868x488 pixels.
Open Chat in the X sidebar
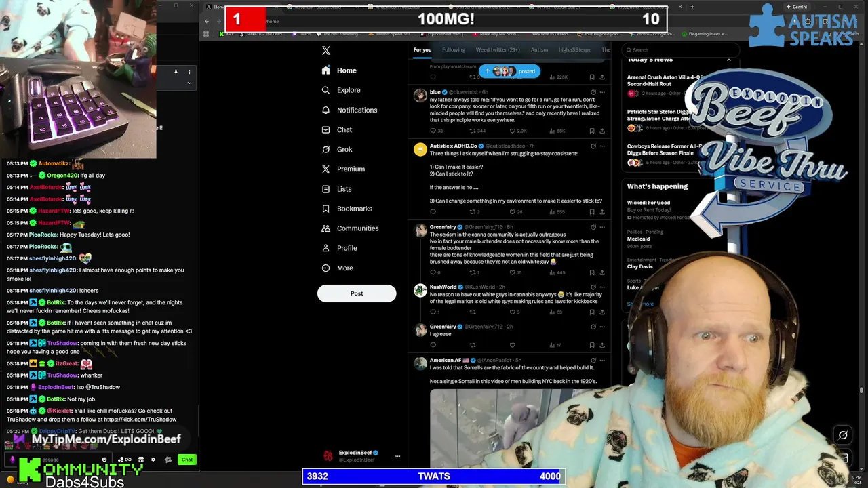[337, 129]
